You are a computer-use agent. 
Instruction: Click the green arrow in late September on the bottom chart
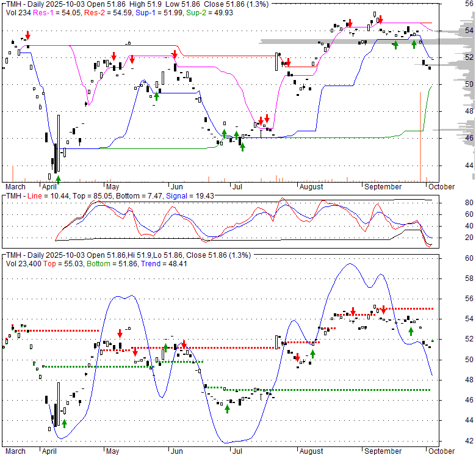tap(411, 330)
